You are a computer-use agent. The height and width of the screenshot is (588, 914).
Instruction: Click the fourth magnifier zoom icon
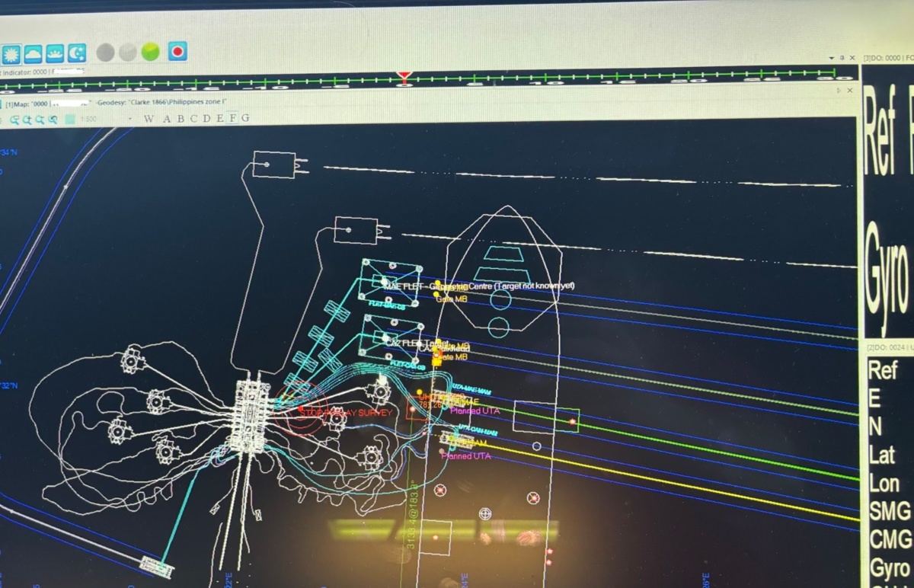(x=53, y=120)
